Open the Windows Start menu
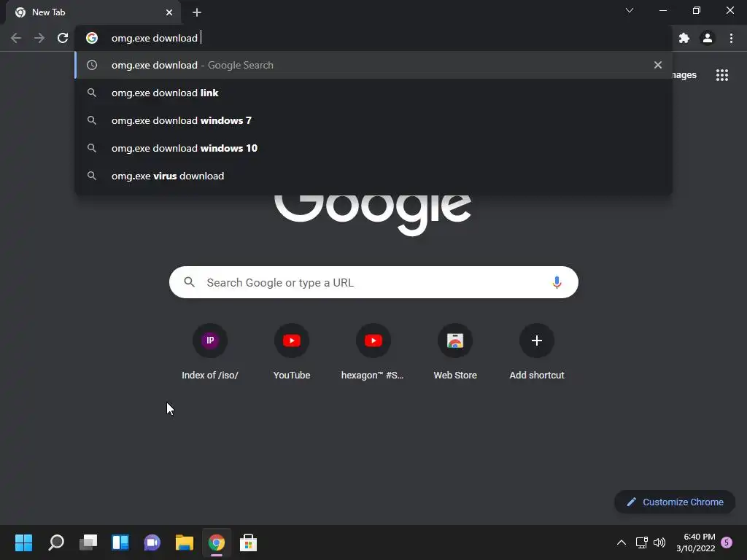747x560 pixels. coord(23,542)
